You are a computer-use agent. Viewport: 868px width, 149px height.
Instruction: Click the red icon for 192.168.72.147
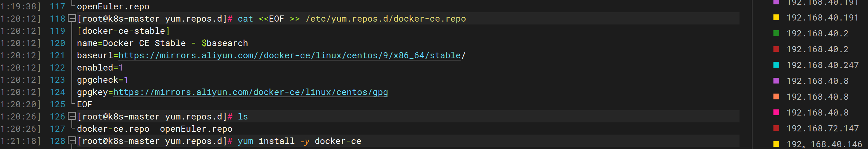pyautogui.click(x=776, y=128)
